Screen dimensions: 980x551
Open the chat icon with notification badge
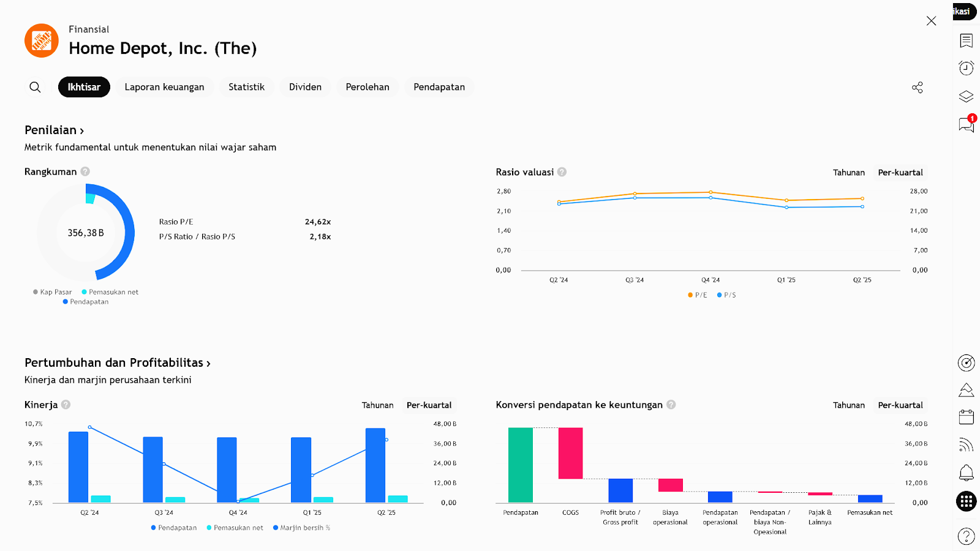(x=966, y=125)
